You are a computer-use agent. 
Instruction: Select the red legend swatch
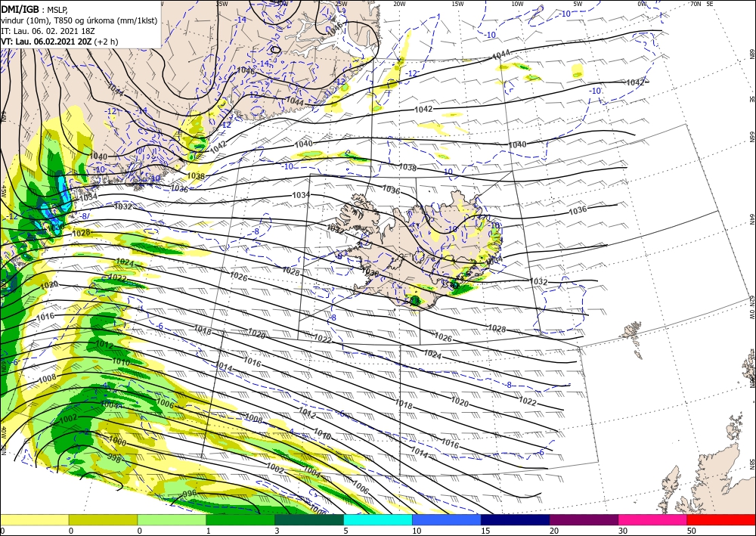click(721, 519)
